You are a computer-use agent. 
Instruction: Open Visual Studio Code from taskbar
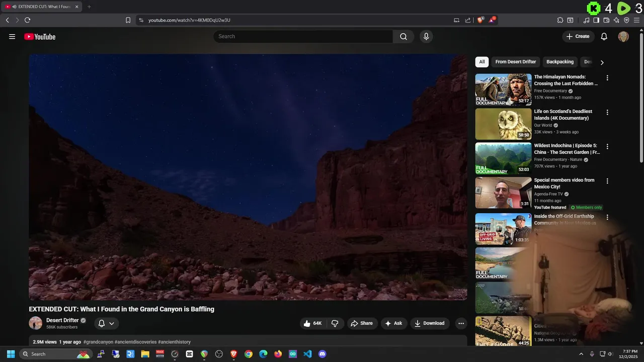(x=307, y=354)
